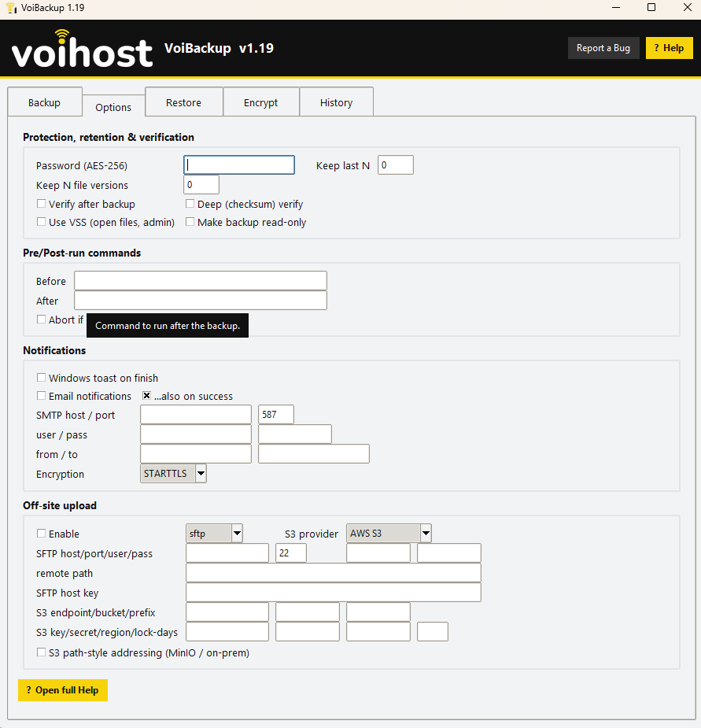Click the After command field
The height and width of the screenshot is (728, 701).
click(201, 301)
